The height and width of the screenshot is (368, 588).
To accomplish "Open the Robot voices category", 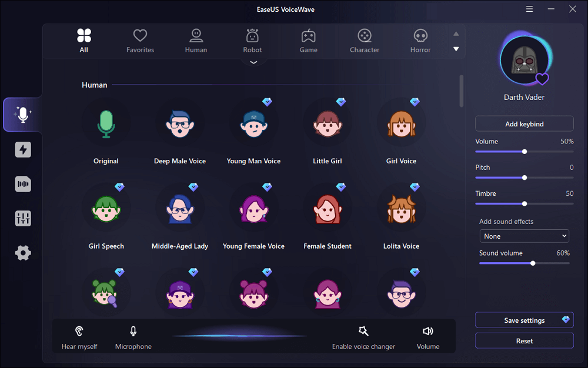I will (252, 40).
